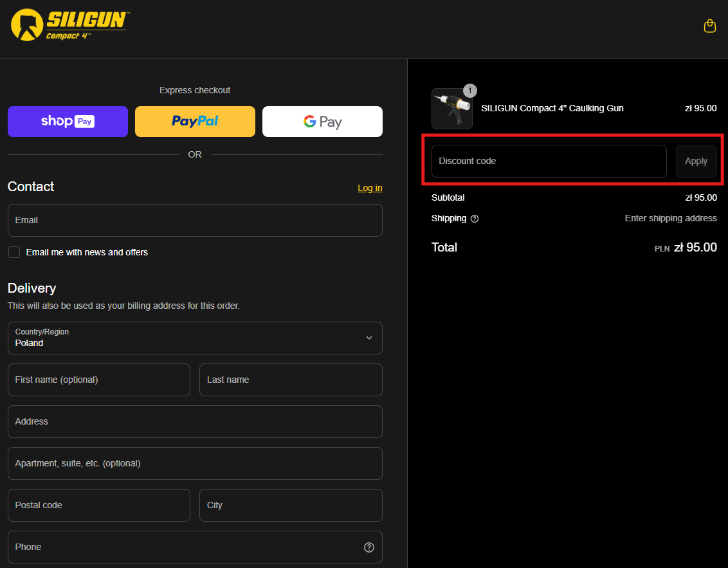The height and width of the screenshot is (568, 728).
Task: Click the caulking gun product thumbnail
Action: click(x=452, y=109)
